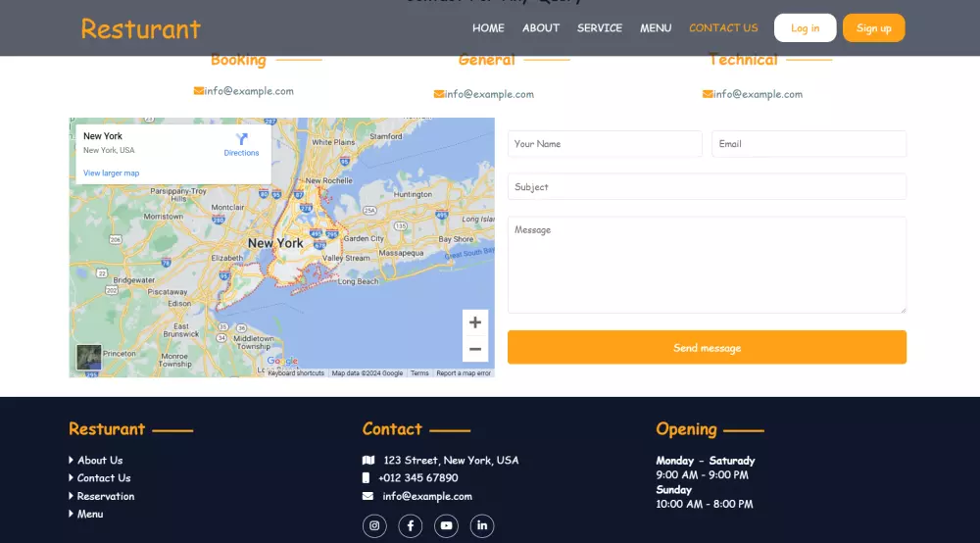Screen dimensions: 980x543
Task: Click General info@example.com email
Action: [x=489, y=94]
